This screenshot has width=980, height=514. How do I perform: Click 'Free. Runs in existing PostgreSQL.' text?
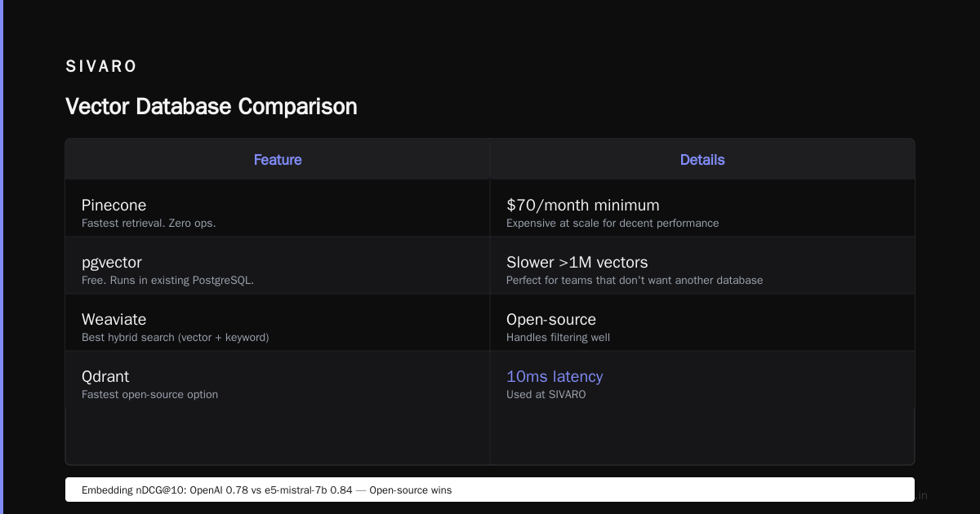click(167, 280)
